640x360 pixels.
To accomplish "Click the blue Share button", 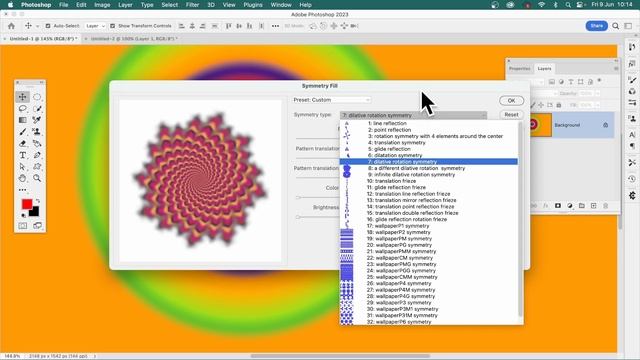I will coord(596,26).
